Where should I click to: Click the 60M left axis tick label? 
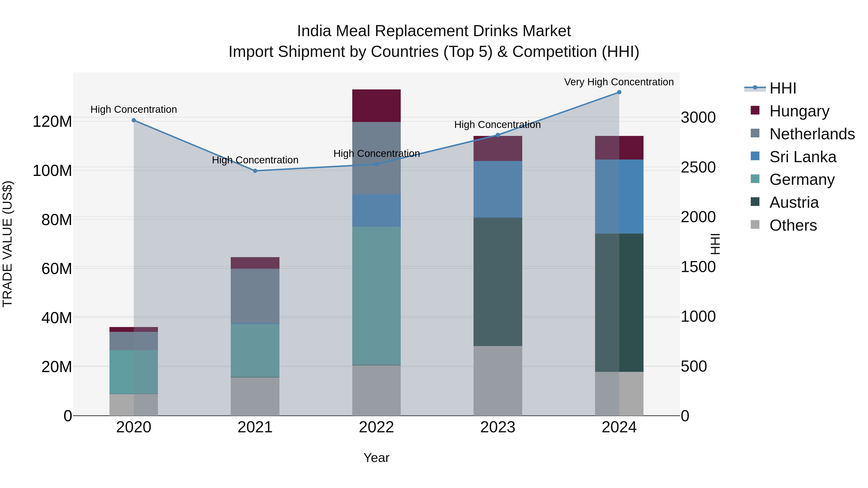(57, 269)
